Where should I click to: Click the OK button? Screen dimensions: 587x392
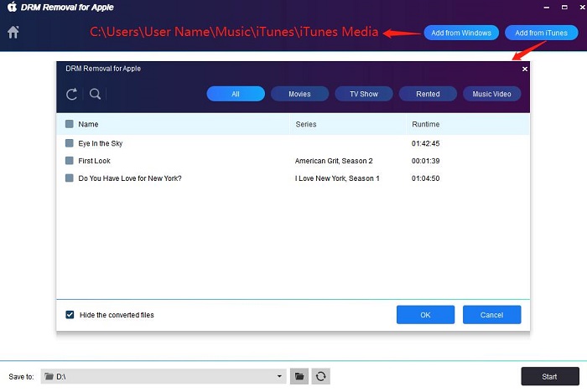pos(425,315)
